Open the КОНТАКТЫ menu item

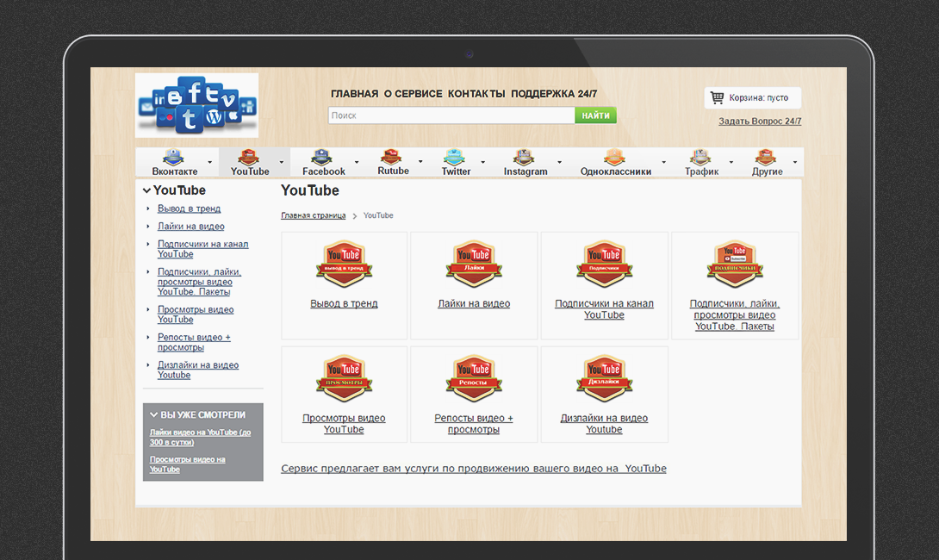476,93
